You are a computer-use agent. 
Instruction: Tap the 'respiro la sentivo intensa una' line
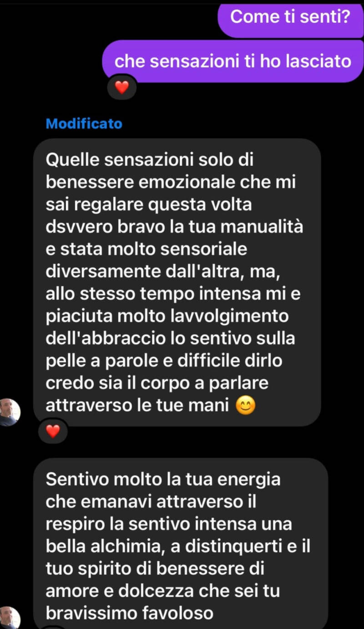point(169,524)
